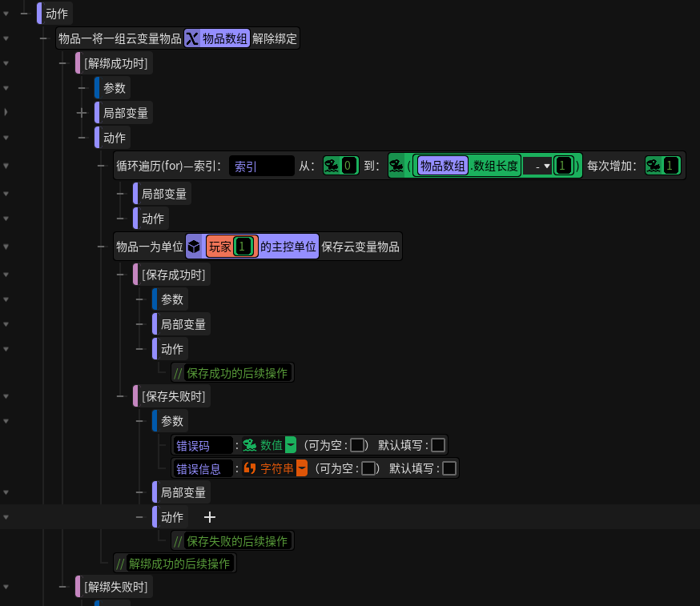Collapse the [解绑成功时] row via gutter arrow
The height and width of the screenshot is (606, 700).
[x=6, y=63]
